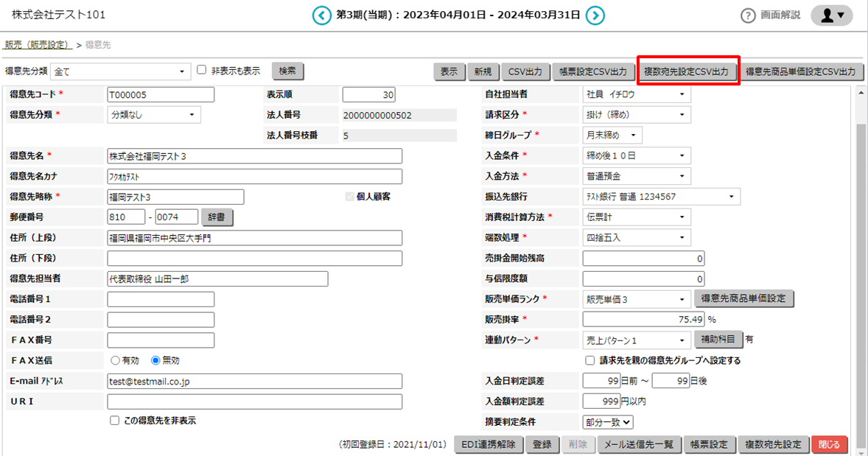Image resolution: width=868 pixels, height=456 pixels.
Task: Click the 辞書 postal code lookup button
Action: [217, 217]
